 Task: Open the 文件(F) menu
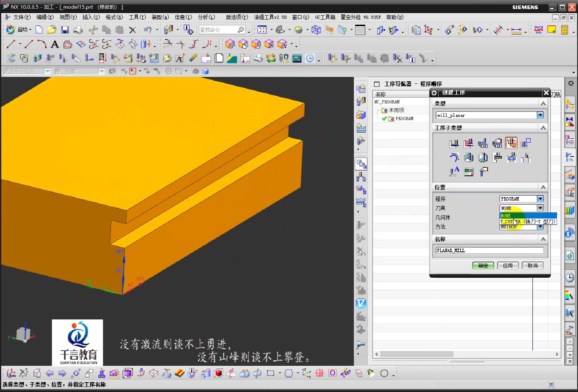click(22, 17)
